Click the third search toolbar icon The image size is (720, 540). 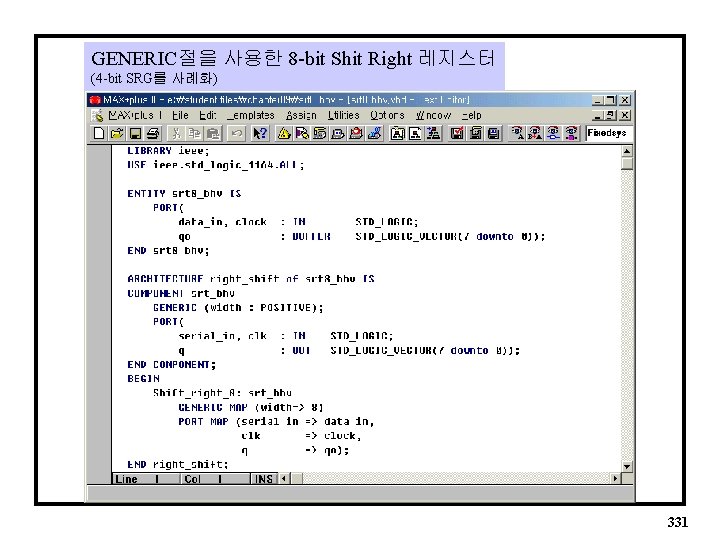(553, 133)
